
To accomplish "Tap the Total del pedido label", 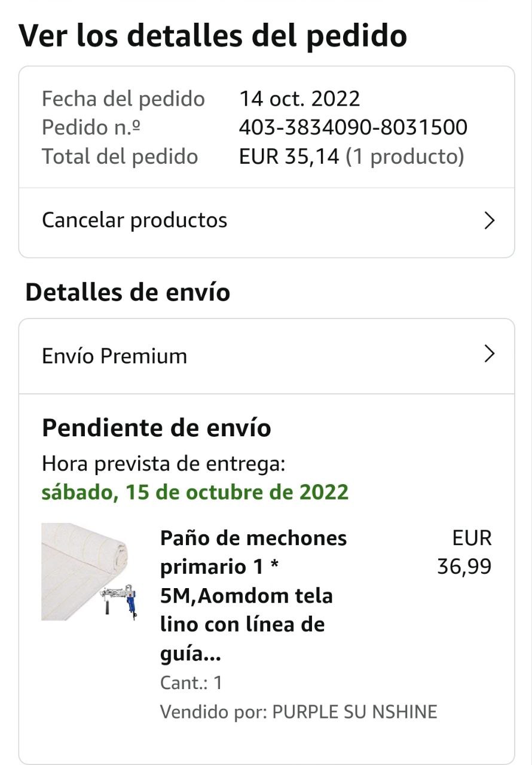I will pyautogui.click(x=120, y=157).
